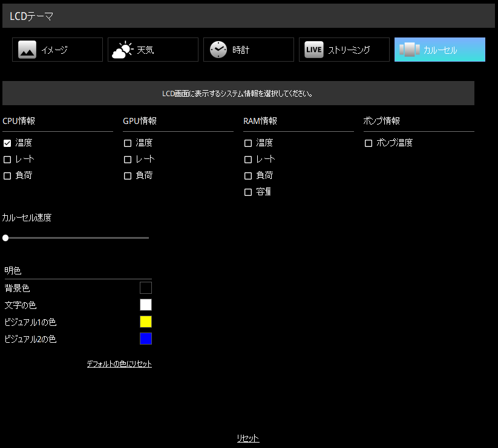
Task: Click the 天気 sun-and-cloud icon
Action: click(x=122, y=50)
